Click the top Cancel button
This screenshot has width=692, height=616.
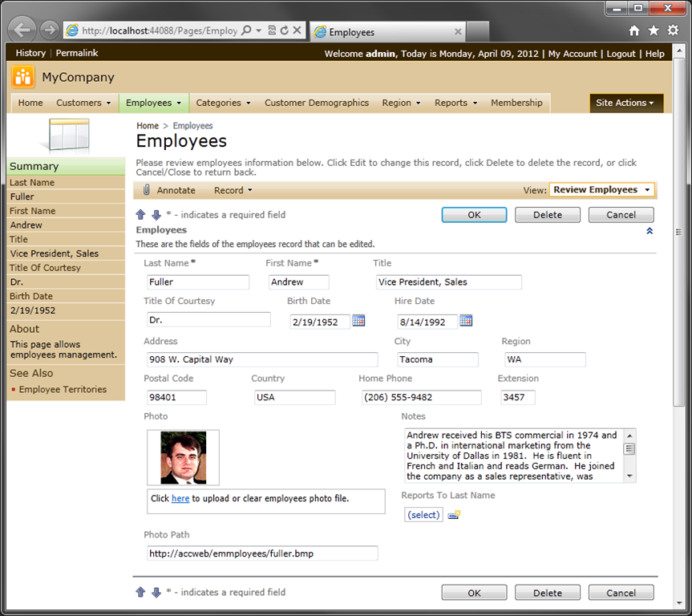click(x=621, y=215)
